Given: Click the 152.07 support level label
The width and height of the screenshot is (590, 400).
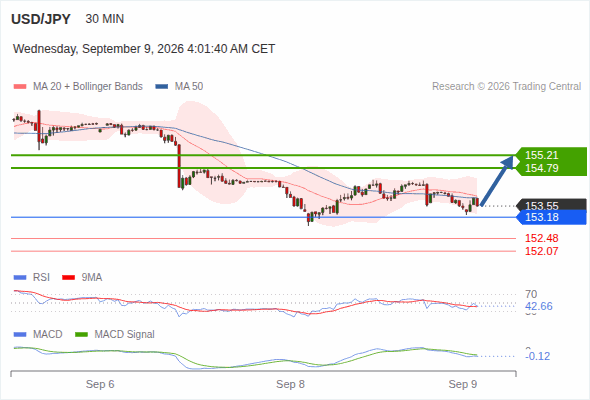Looking at the screenshot, I should (x=542, y=251).
